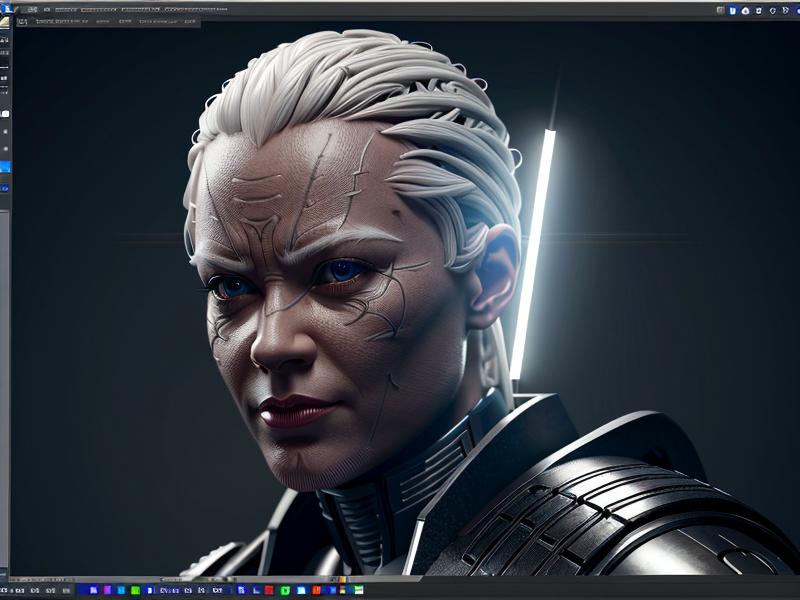
Task: Toggle the small round icon below the white sidebar tool
Action: pyautogui.click(x=5, y=132)
